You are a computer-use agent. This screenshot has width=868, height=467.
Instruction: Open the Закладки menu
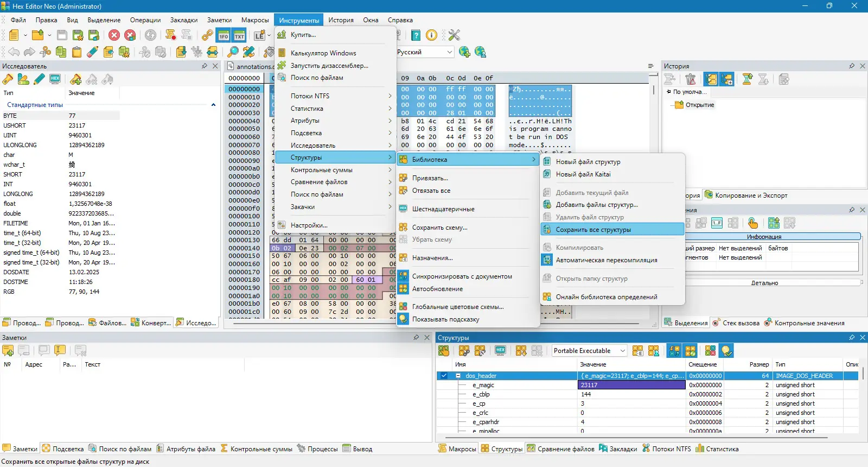(x=184, y=20)
